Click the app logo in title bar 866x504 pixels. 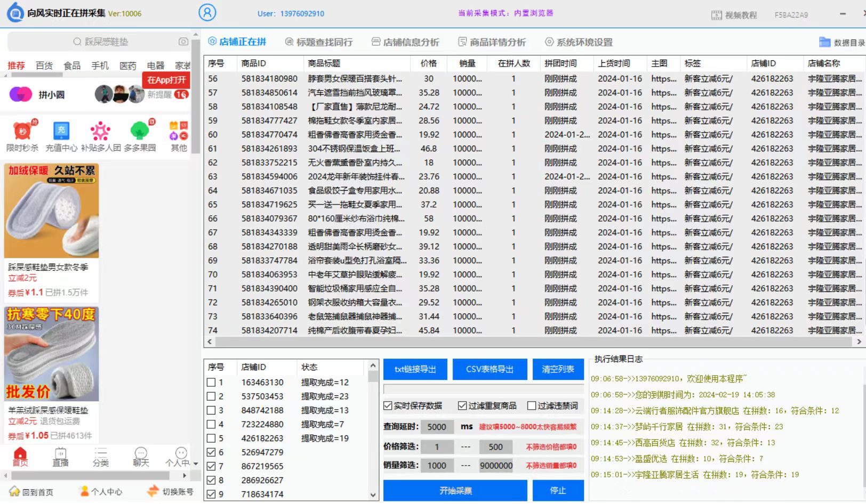click(15, 13)
